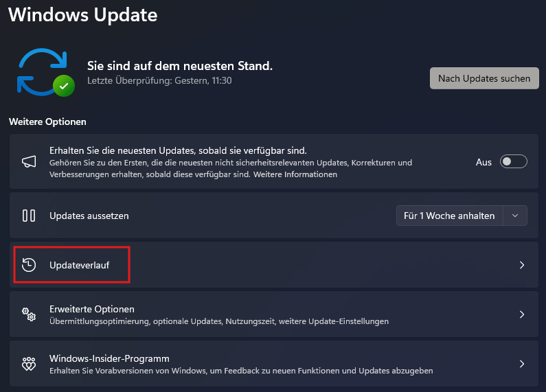This screenshot has width=546, height=392.
Task: Open the pause duration dropdown arrow
Action: [515, 216]
